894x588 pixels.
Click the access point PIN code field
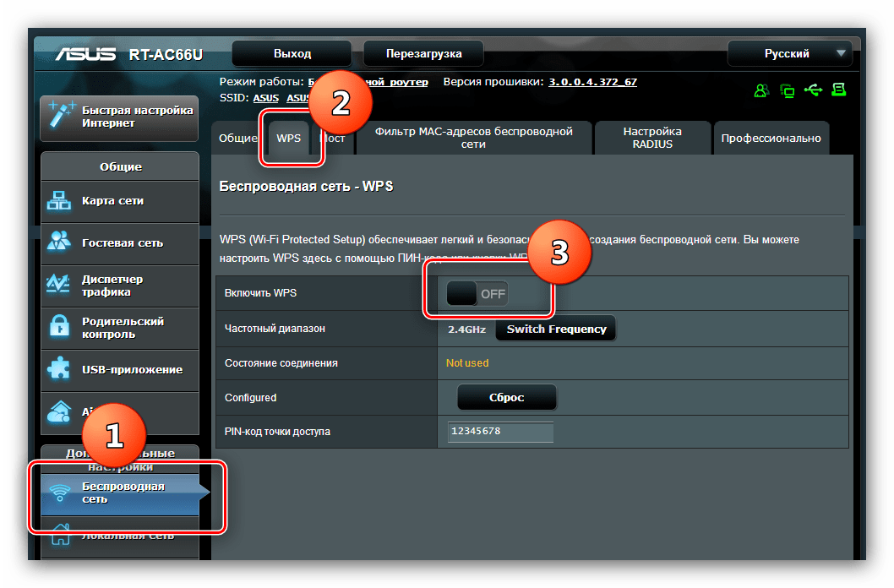(500, 431)
